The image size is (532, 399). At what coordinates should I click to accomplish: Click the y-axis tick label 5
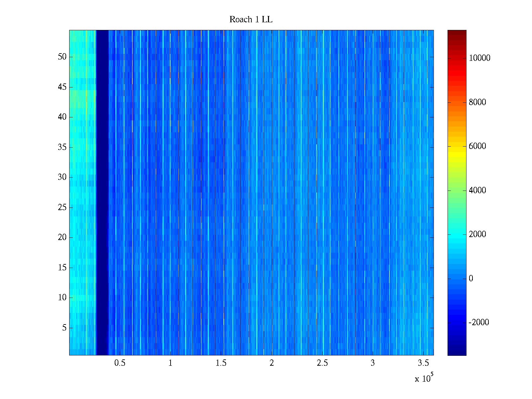[64, 328]
